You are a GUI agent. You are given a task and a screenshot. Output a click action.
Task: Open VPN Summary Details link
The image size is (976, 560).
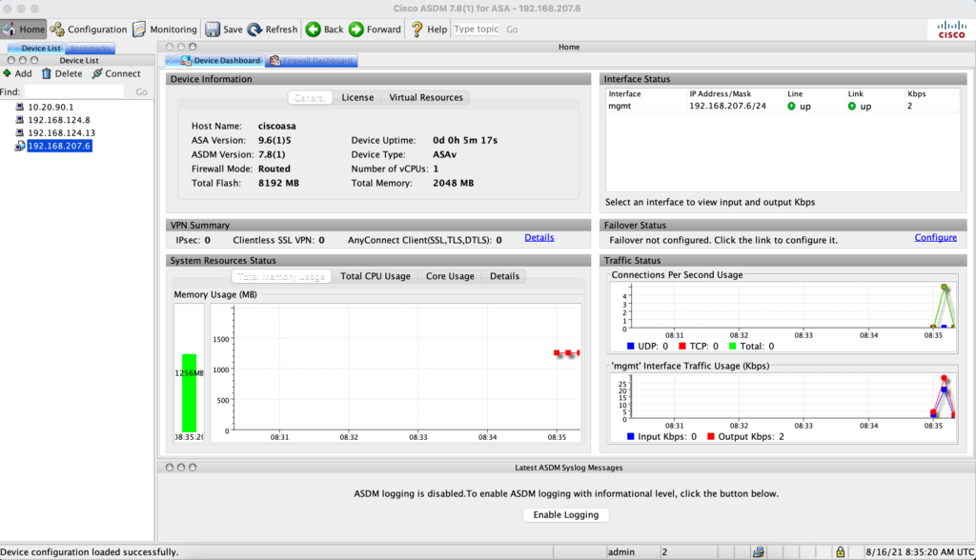539,238
